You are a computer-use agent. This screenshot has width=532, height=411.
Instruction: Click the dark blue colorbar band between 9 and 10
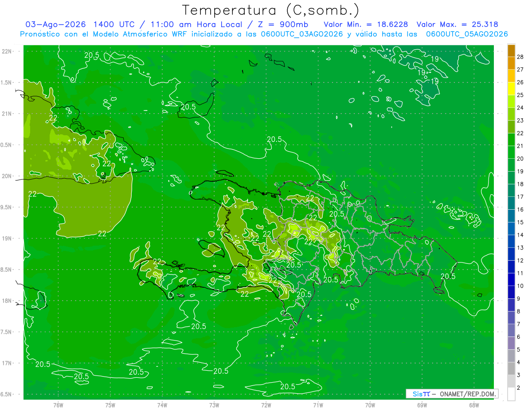pos(511,293)
